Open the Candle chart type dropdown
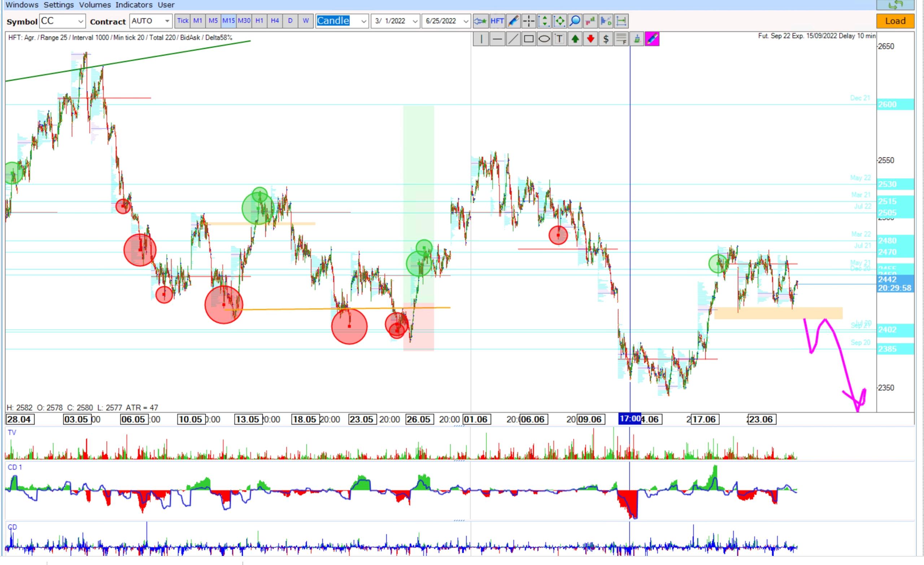The height and width of the screenshot is (565, 924). pyautogui.click(x=363, y=21)
